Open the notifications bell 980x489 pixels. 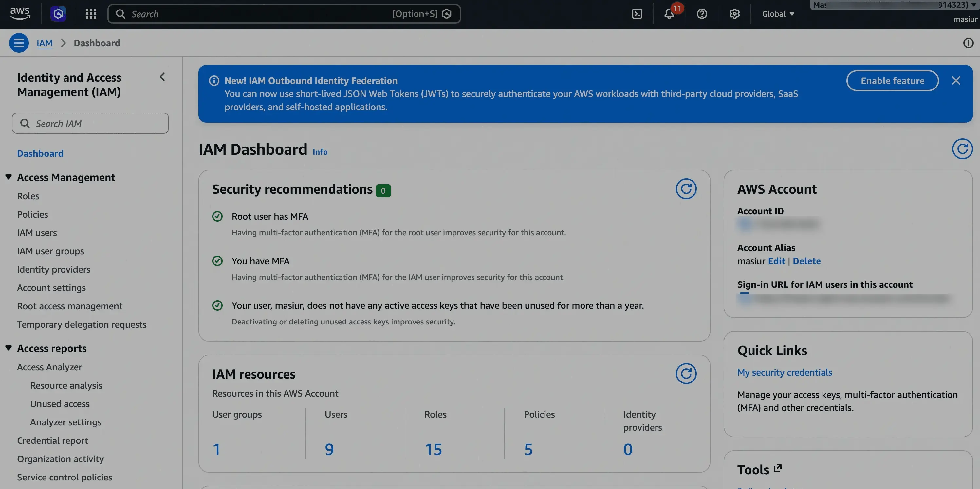pyautogui.click(x=670, y=14)
